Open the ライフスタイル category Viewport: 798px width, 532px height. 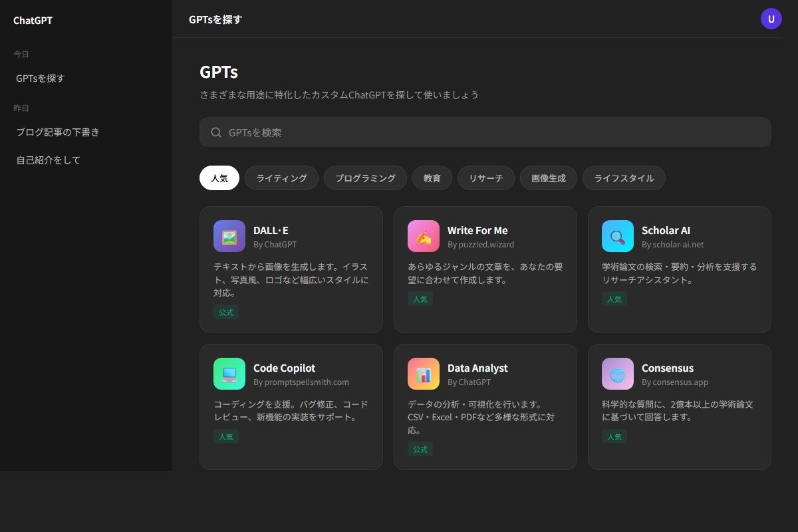coord(624,178)
